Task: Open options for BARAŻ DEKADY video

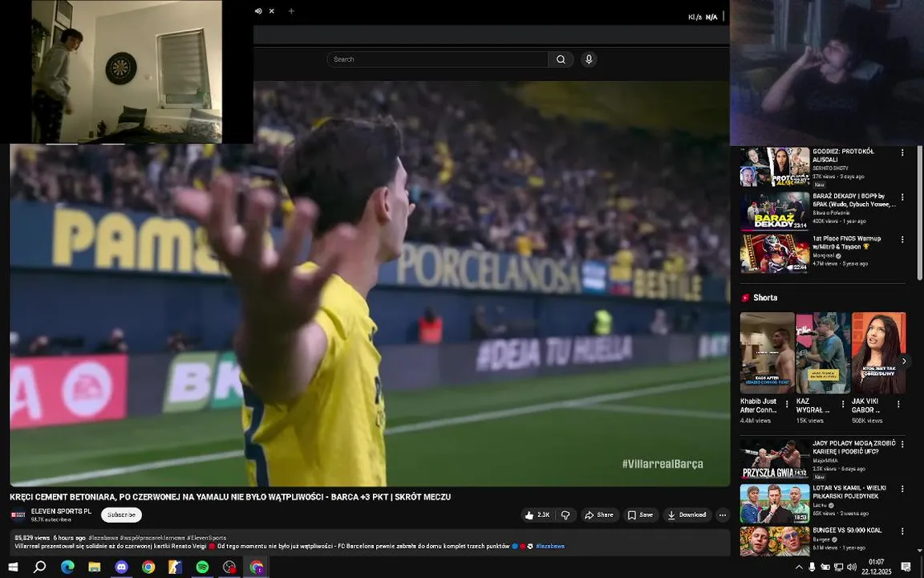Action: 902,197
